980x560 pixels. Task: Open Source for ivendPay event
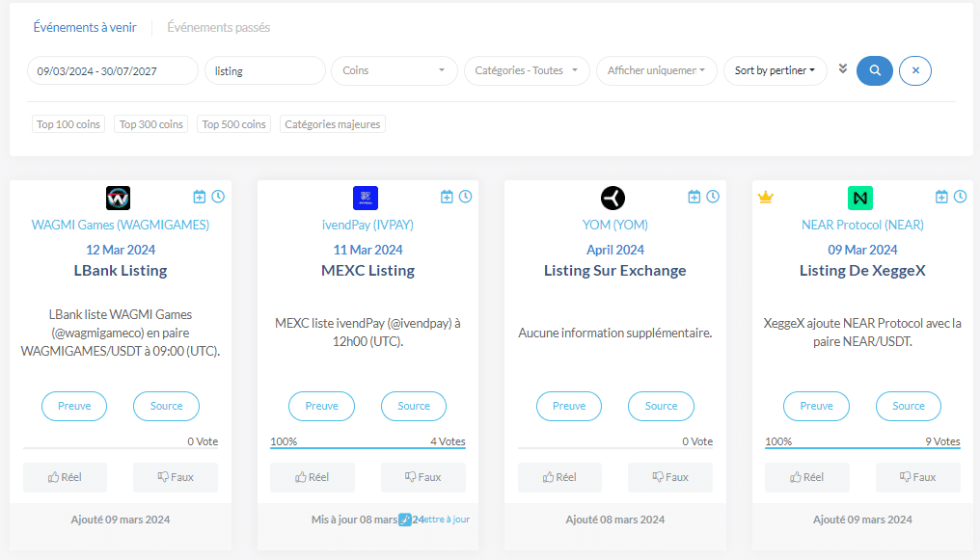(414, 406)
